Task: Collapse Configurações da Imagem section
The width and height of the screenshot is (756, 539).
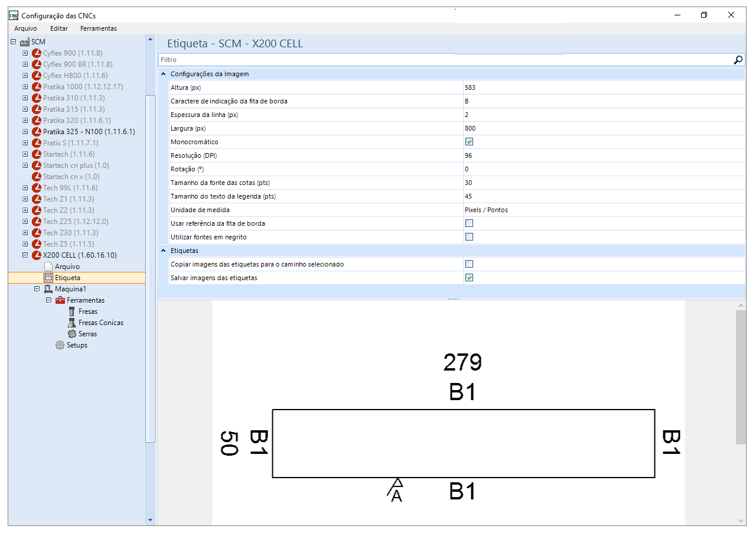Action: tap(164, 74)
